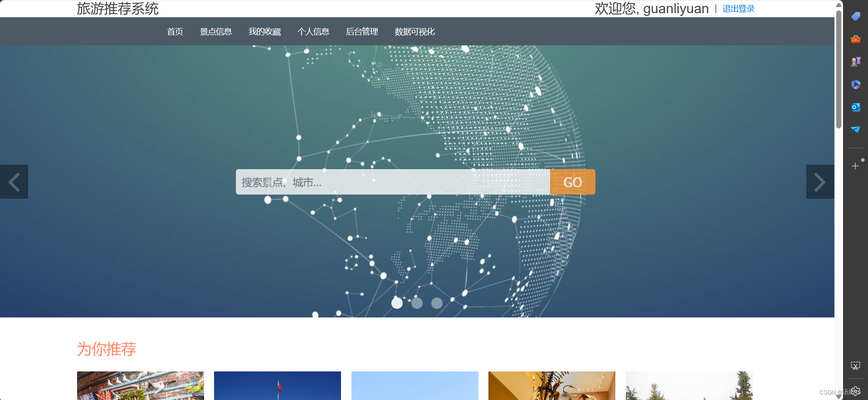This screenshot has height=400, width=868.
Task: Click the orange GO search button
Action: pyautogui.click(x=573, y=182)
